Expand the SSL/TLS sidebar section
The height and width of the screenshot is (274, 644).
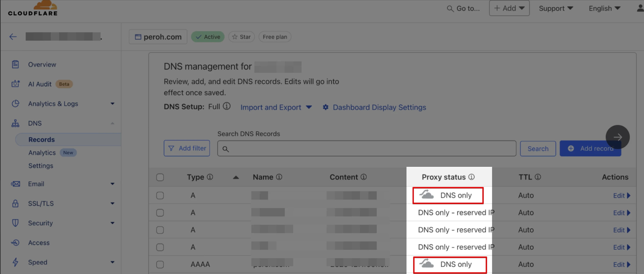click(112, 204)
